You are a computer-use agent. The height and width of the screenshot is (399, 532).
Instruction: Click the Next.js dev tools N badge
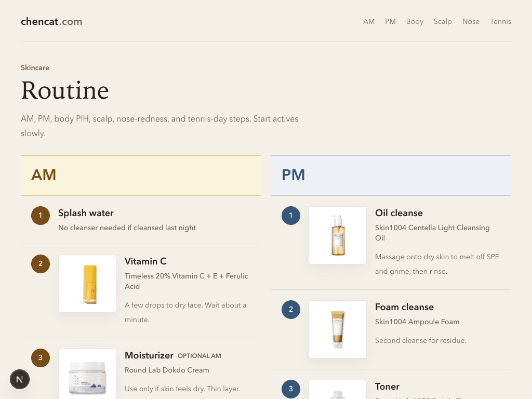pyautogui.click(x=20, y=379)
